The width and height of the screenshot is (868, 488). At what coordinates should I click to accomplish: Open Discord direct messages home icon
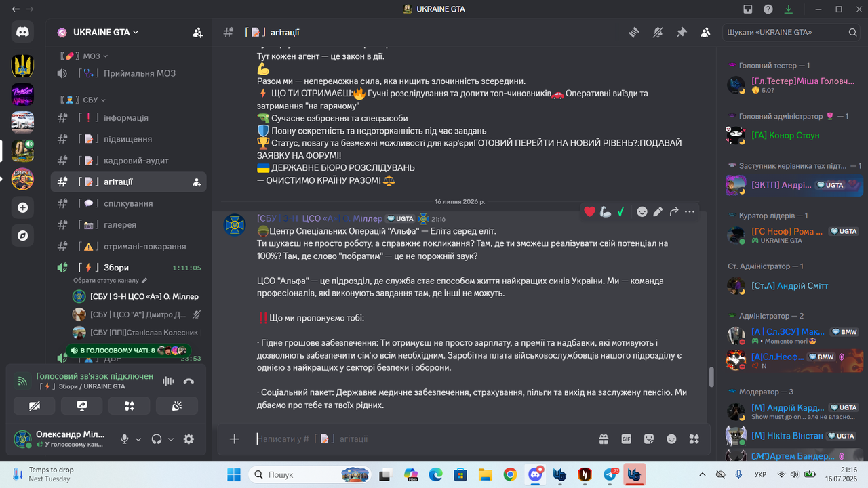coord(22,32)
